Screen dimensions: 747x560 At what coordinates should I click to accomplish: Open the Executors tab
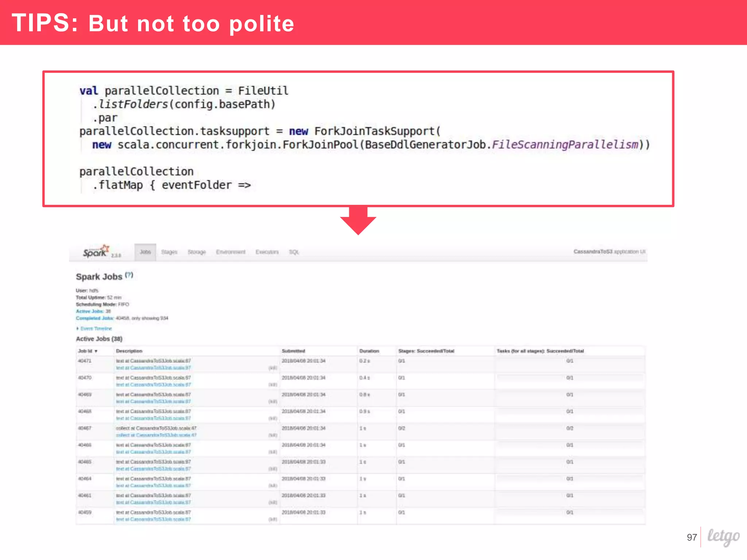pos(267,252)
